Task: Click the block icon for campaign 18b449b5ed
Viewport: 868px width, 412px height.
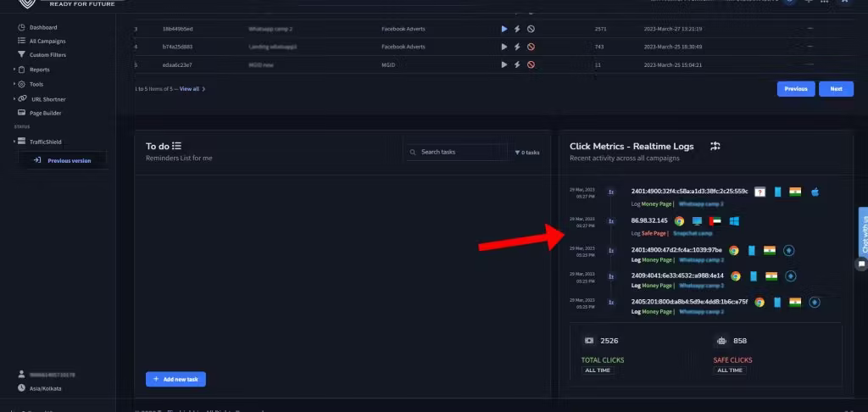Action: (531, 29)
